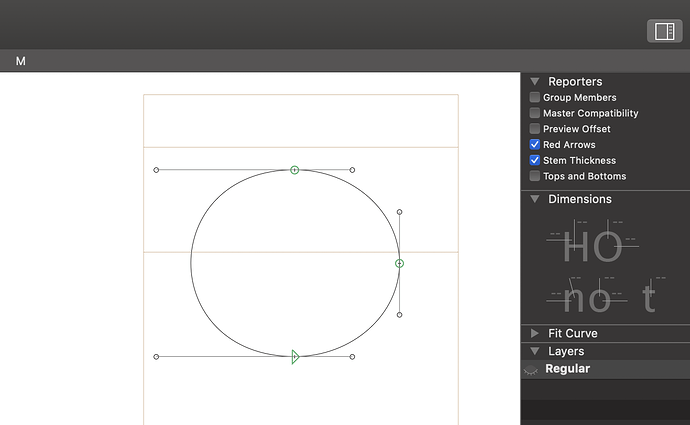690x425 pixels.
Task: Enable the Group Members reporter
Action: [x=535, y=97]
